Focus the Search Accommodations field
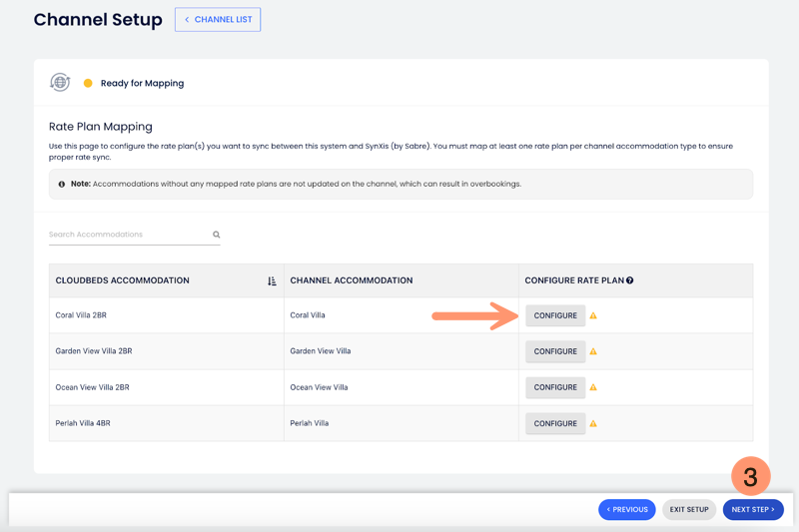This screenshot has width=799, height=532. [x=128, y=235]
